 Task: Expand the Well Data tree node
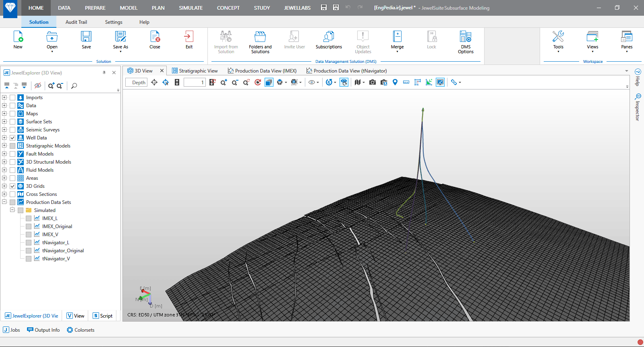(4, 138)
